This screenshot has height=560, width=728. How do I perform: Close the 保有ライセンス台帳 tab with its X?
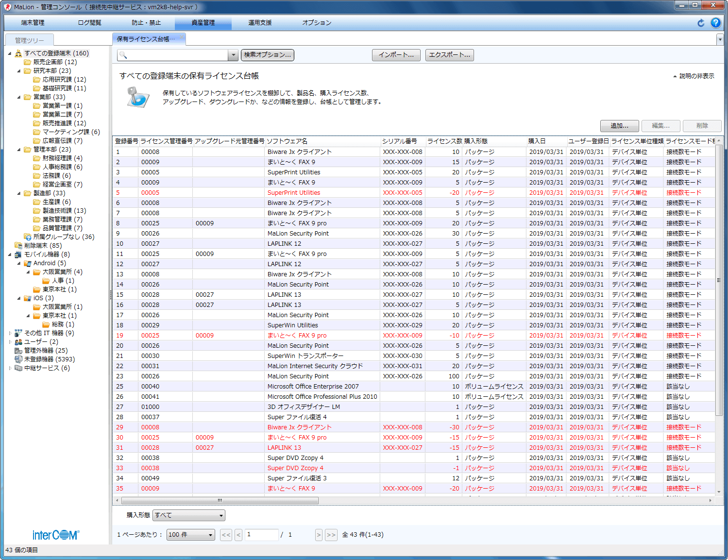pos(181,37)
